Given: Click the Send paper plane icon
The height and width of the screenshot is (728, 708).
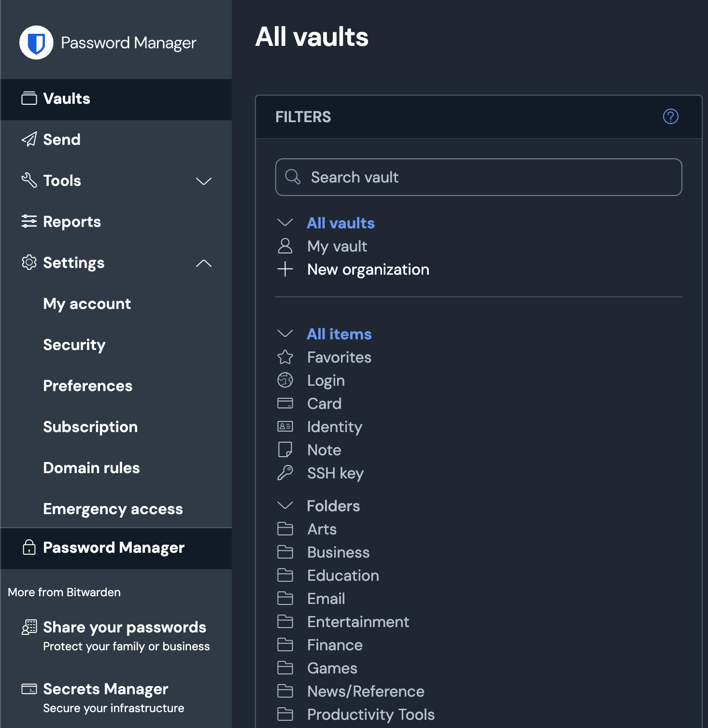Looking at the screenshot, I should [x=29, y=140].
